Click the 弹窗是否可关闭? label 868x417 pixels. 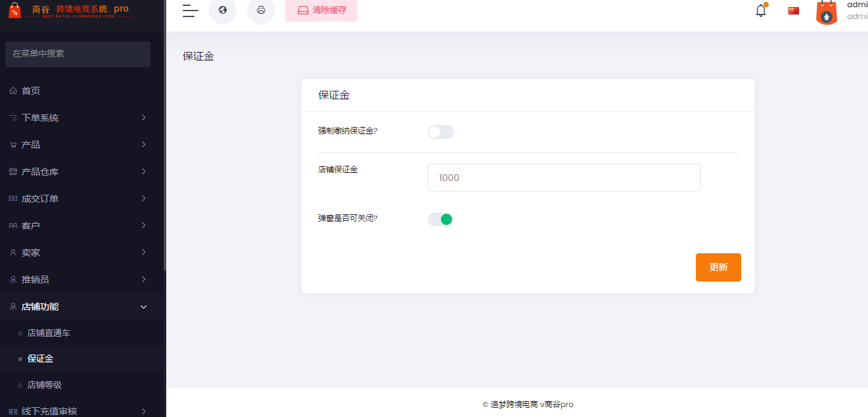(348, 218)
